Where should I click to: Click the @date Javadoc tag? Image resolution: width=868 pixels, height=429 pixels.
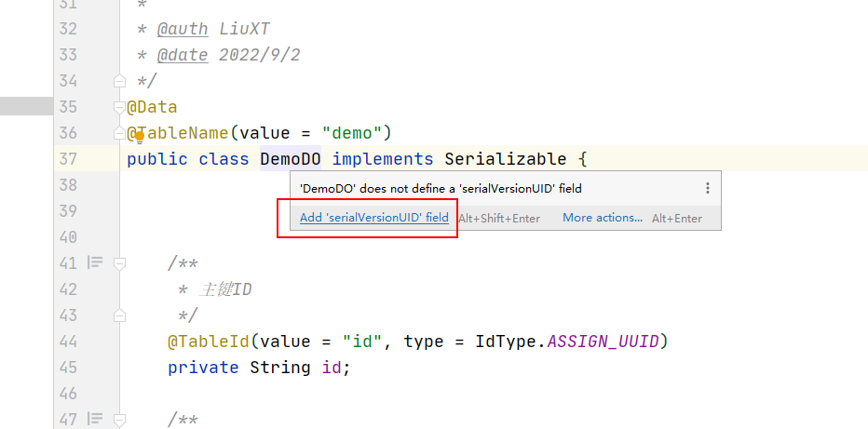(182, 55)
